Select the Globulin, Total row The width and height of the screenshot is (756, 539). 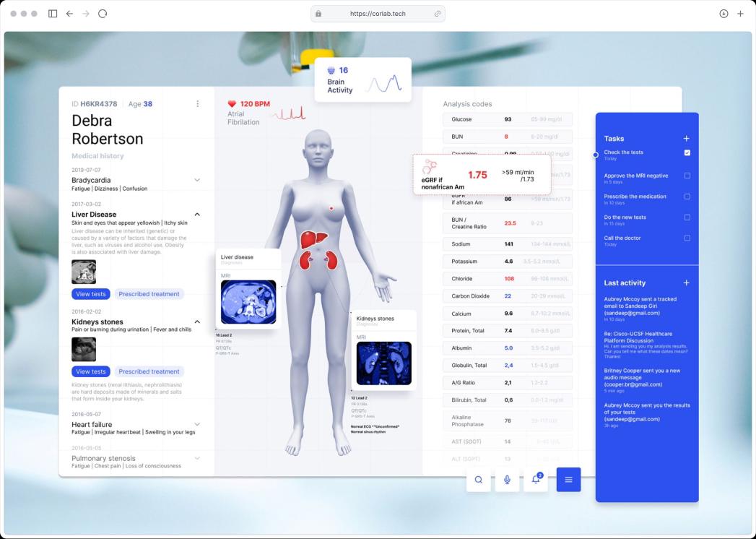coord(507,366)
